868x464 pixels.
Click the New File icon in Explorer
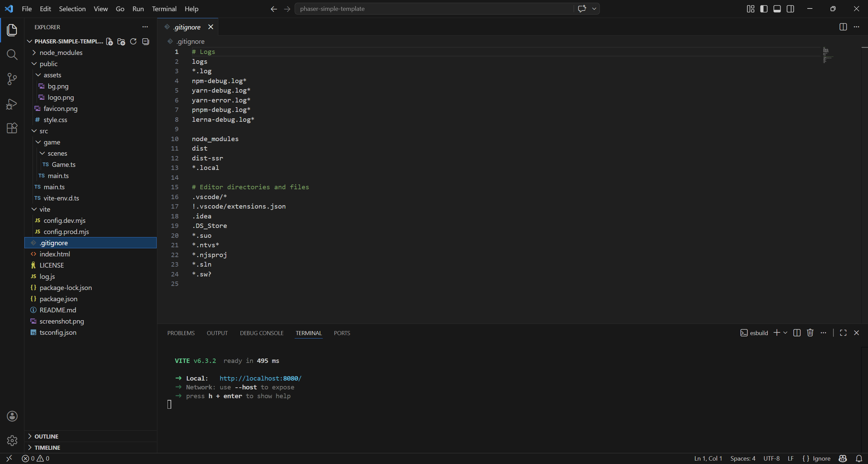tap(109, 41)
